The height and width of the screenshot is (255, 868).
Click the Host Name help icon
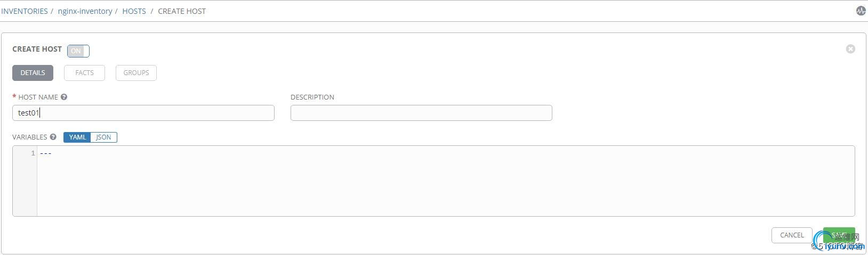coord(64,97)
